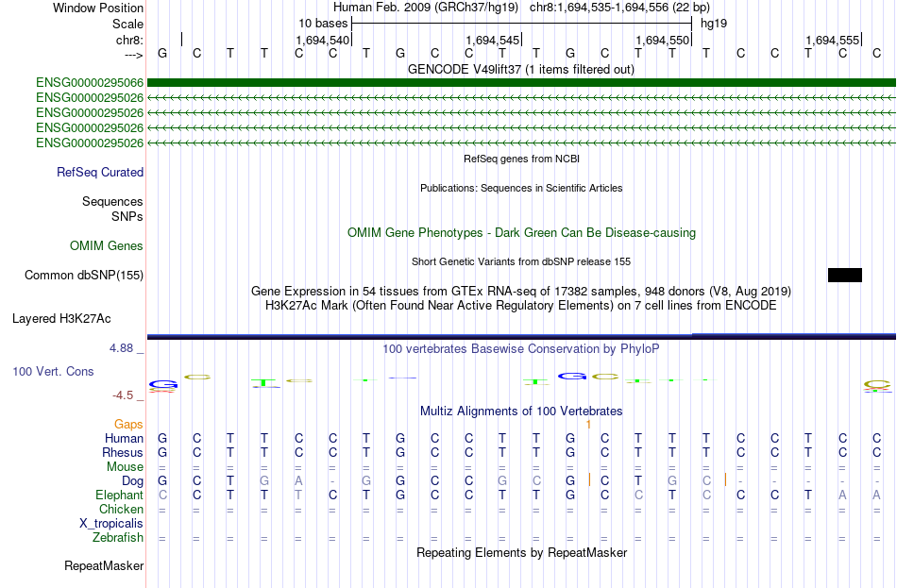Click the Basewise Conservation by PhyloP title

[x=521, y=349]
